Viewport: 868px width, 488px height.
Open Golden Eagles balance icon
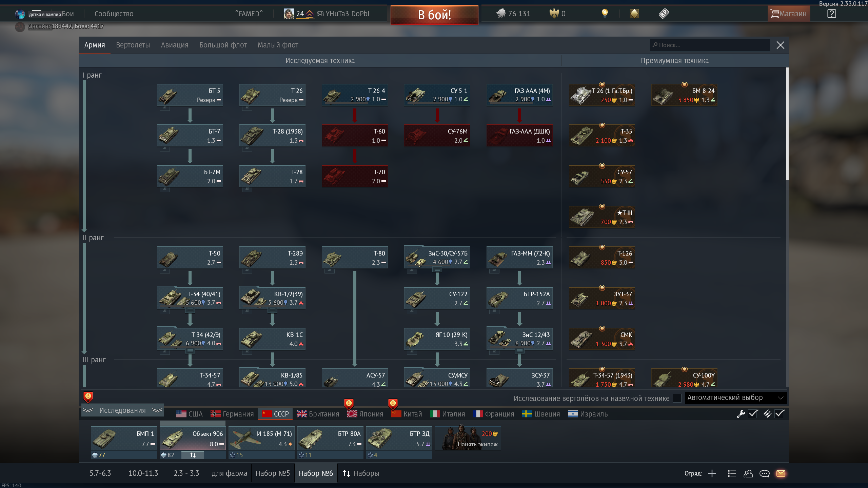(554, 14)
